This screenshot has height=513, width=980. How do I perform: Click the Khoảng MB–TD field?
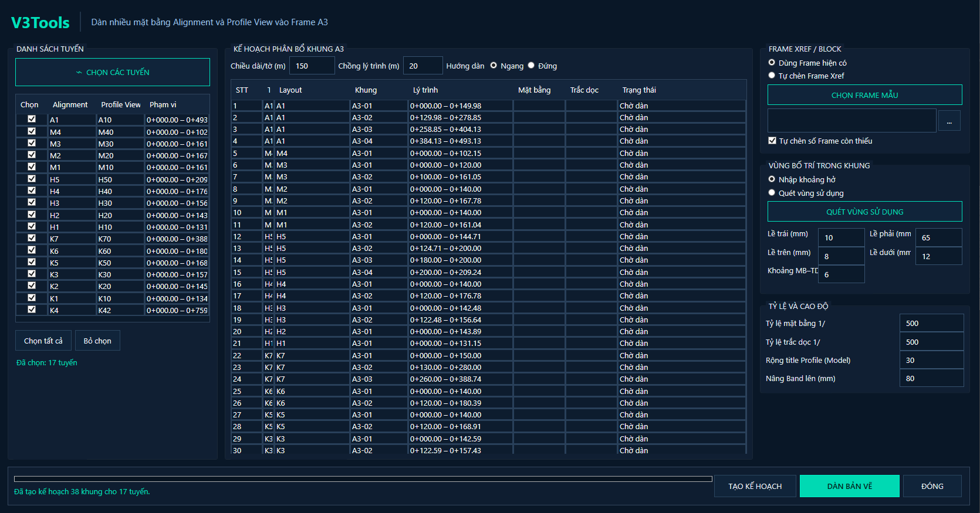coord(841,274)
